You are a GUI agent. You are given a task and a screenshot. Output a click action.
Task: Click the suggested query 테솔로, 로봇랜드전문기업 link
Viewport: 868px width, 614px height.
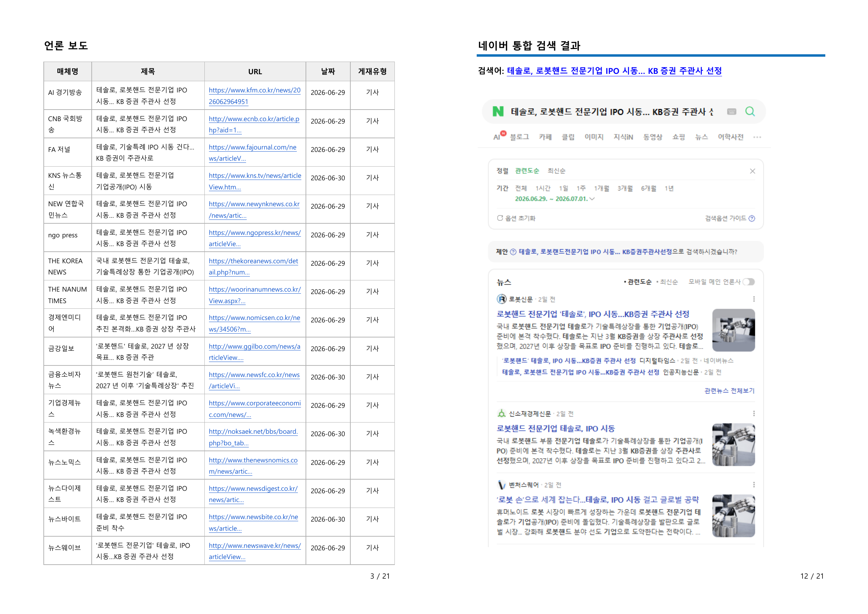(x=595, y=252)
